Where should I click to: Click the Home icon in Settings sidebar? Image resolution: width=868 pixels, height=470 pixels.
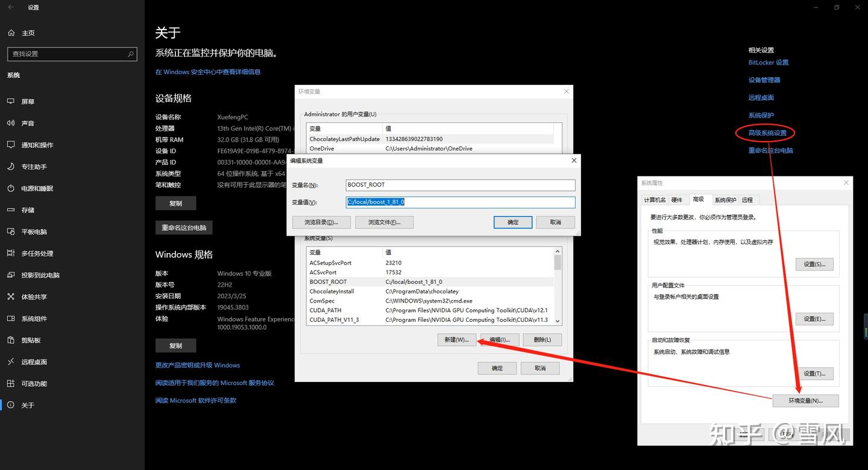pos(10,33)
